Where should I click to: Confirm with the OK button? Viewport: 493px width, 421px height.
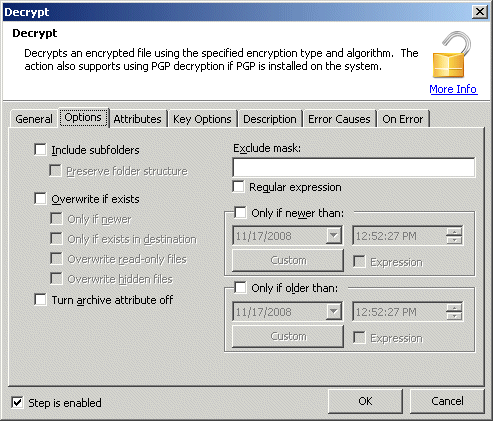pos(365,401)
